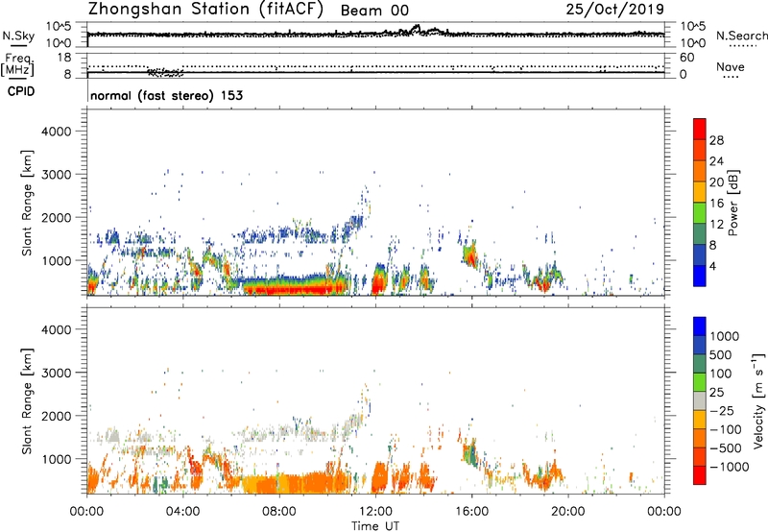
Task: Click the 'N.Sky' axis label
Action: [x=18, y=36]
